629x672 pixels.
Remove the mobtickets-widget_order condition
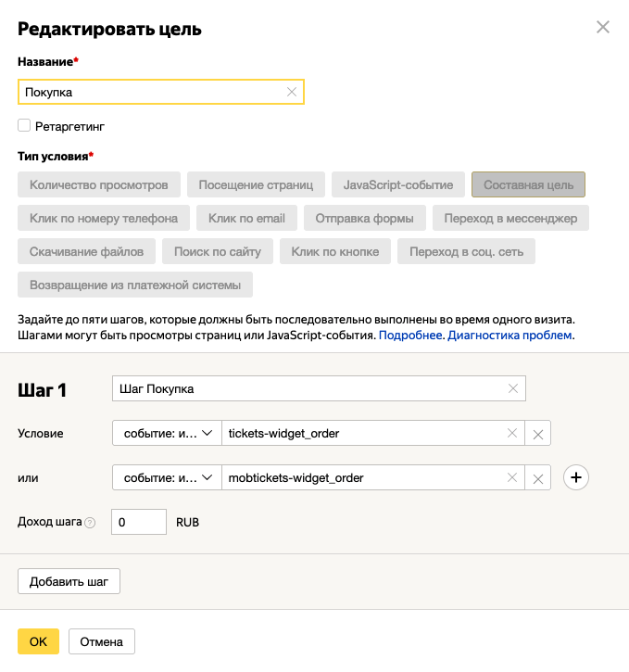pyautogui.click(x=538, y=478)
